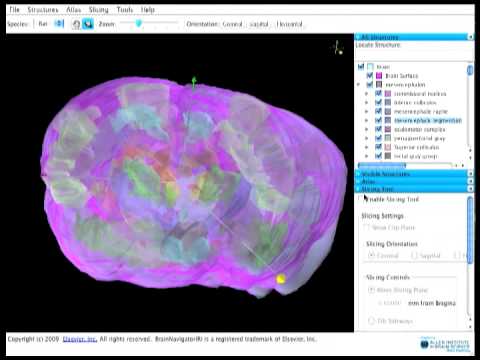The image size is (480, 360).
Task: Expand the mesencephalic tegmentum tree node
Action: (367, 120)
